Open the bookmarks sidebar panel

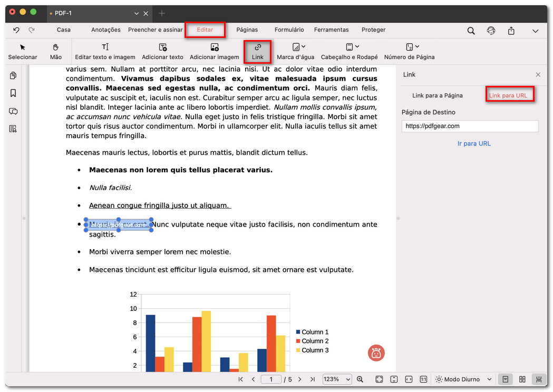13,93
